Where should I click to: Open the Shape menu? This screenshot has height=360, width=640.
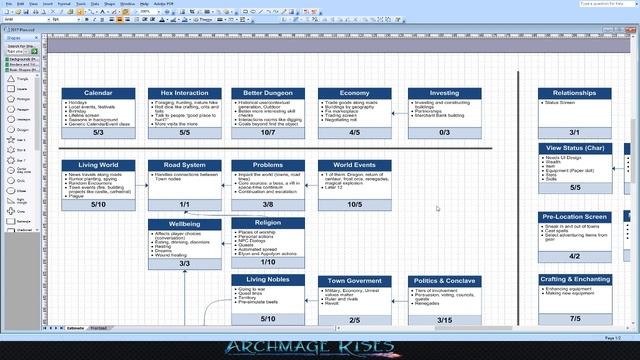coord(109,4)
